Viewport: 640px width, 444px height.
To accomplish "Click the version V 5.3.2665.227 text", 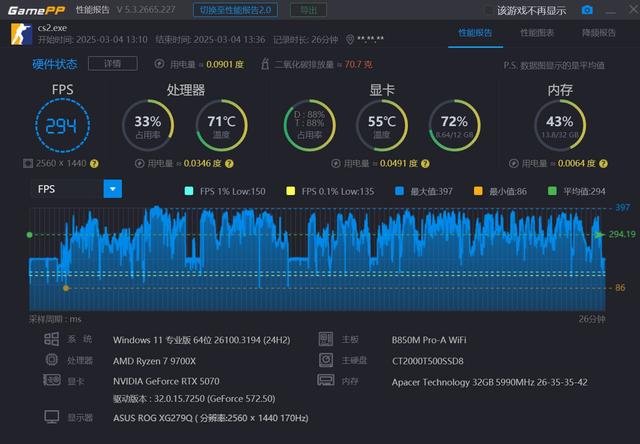I will pyautogui.click(x=146, y=9).
